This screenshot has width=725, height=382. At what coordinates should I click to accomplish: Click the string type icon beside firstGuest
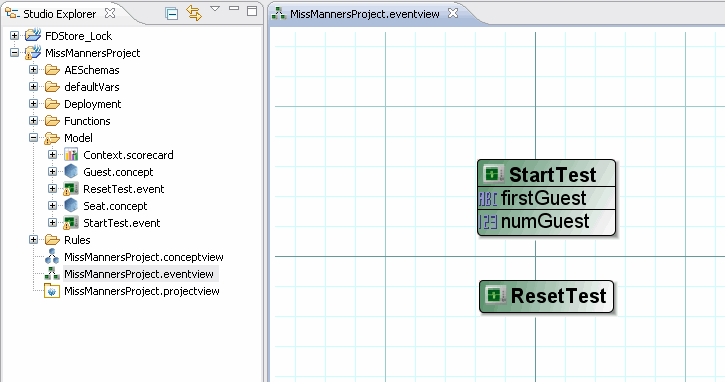tap(488, 199)
